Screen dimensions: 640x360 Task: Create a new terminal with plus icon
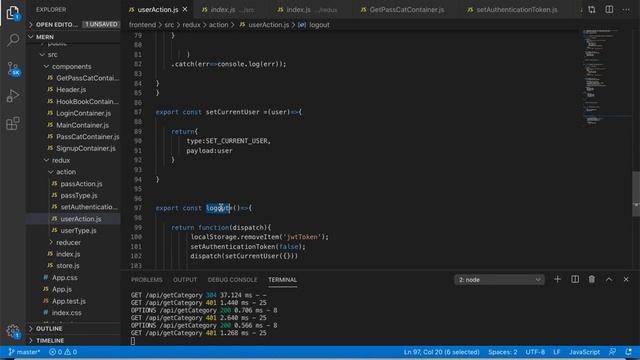(x=557, y=280)
